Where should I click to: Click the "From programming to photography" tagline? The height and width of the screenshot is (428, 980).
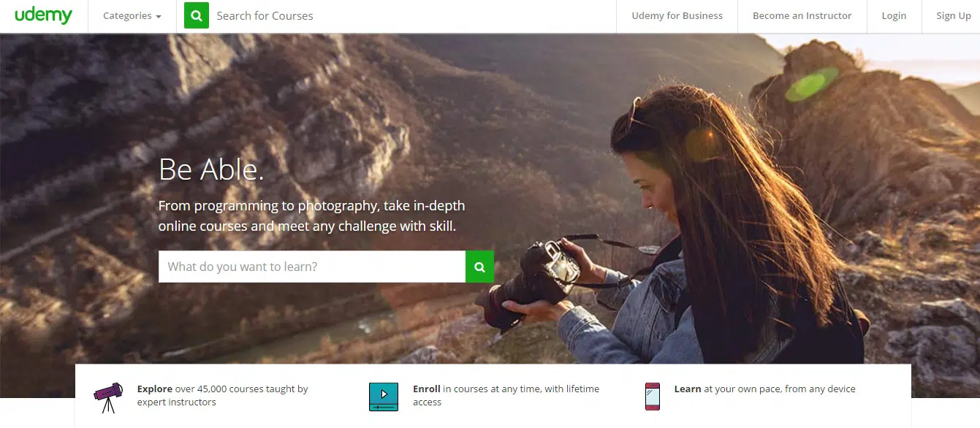coord(311,215)
